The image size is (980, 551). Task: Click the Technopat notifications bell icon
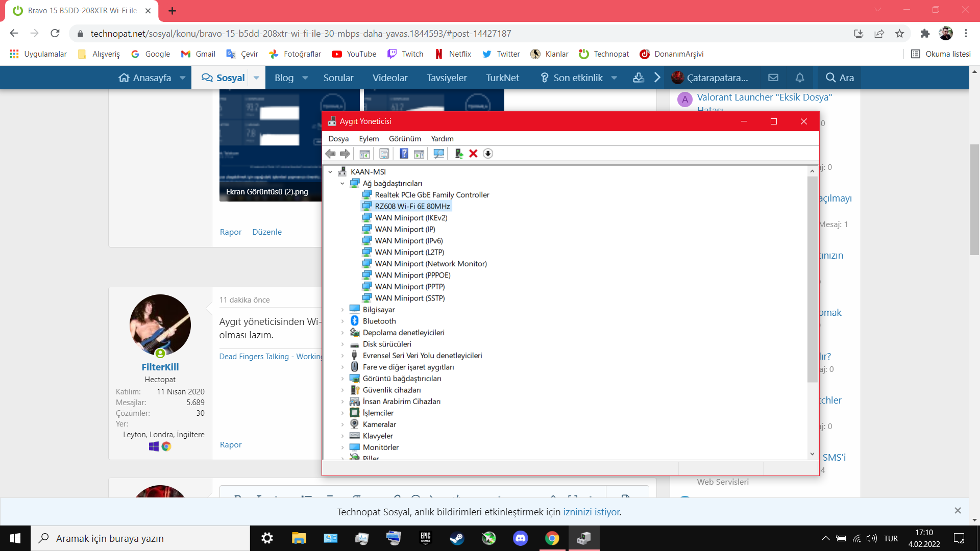tap(800, 78)
